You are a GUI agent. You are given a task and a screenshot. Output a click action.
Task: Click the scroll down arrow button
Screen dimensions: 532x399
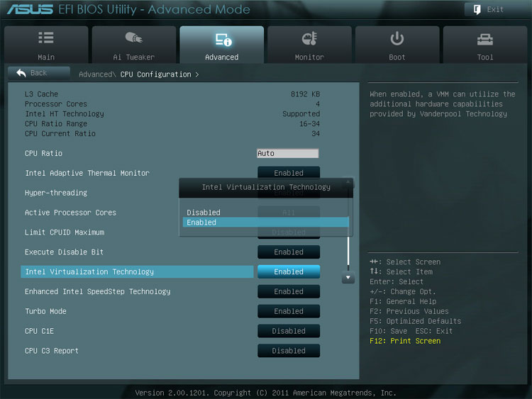[x=348, y=277]
